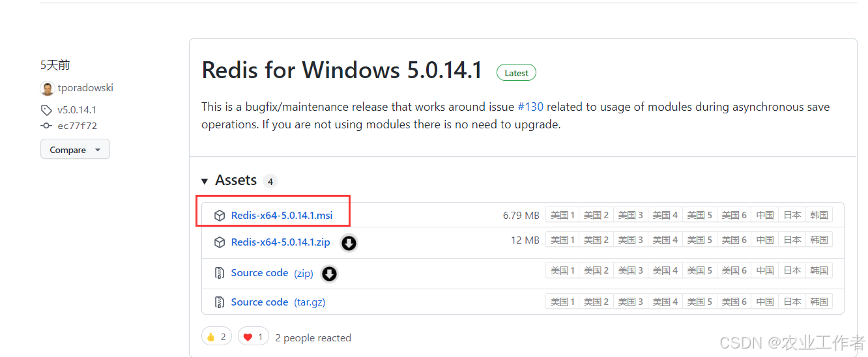This screenshot has width=868, height=357.
Task: Choose 日本 mirror for Source code (zip)
Action: coord(792,270)
